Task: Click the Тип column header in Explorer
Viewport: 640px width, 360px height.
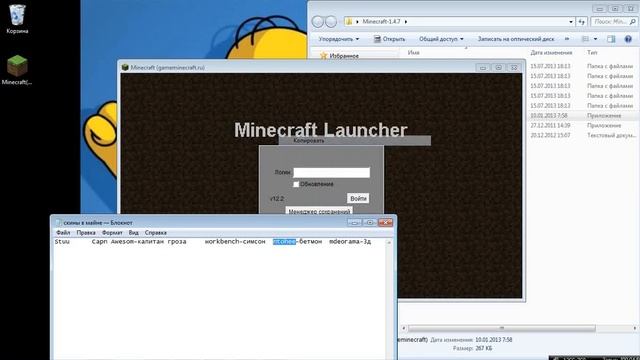Action: coord(592,53)
